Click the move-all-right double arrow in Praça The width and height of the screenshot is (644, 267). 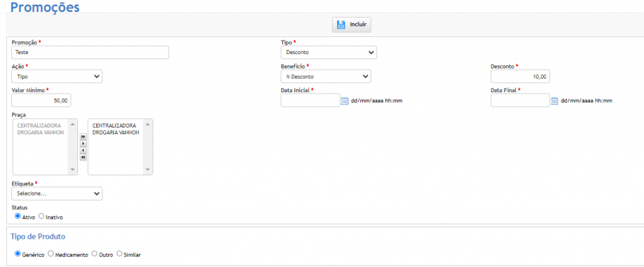(83, 136)
